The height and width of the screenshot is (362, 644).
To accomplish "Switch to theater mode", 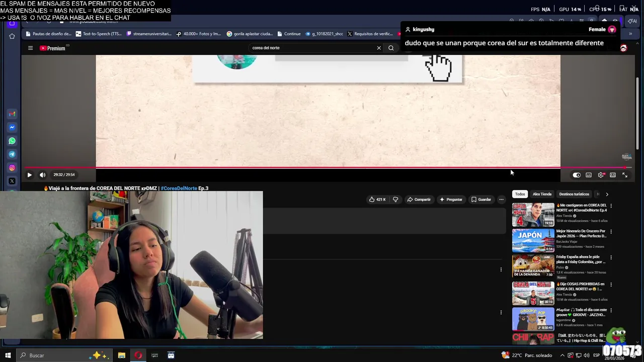I will 613,175.
